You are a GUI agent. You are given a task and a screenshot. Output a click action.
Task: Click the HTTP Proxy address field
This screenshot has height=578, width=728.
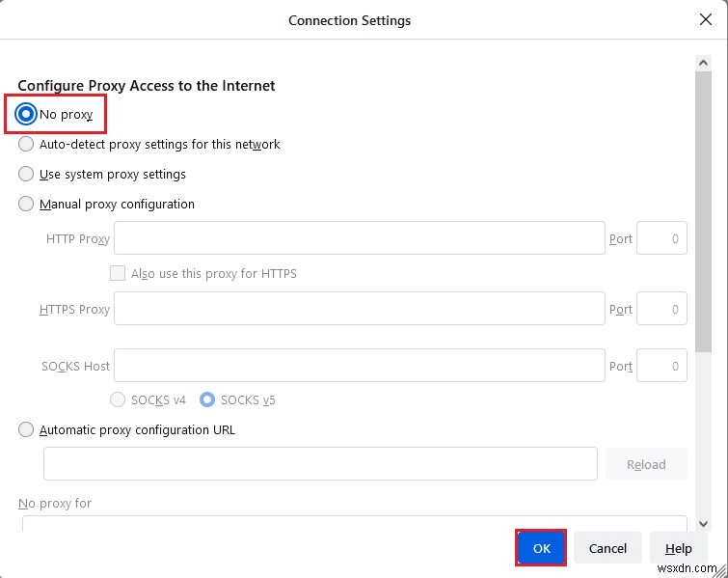pos(360,238)
